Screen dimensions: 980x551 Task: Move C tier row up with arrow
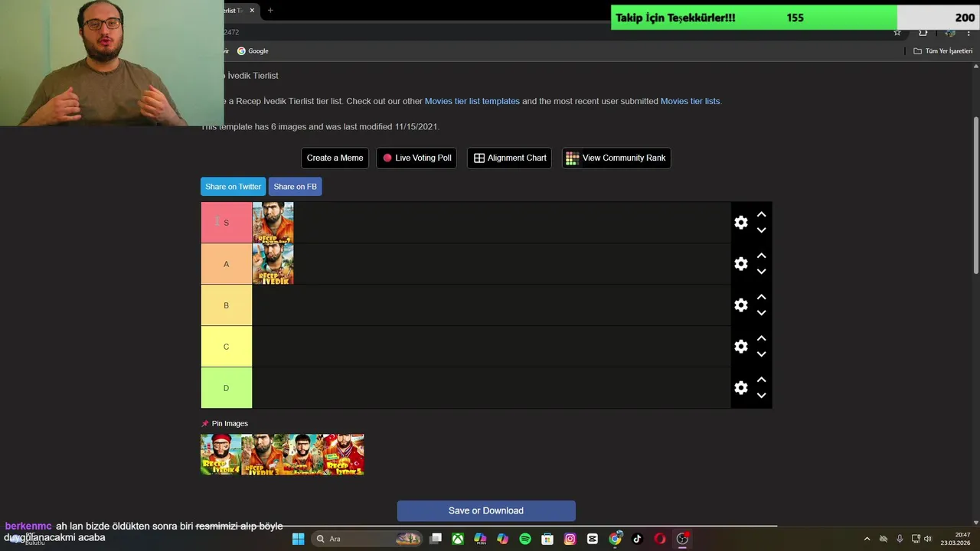(761, 339)
